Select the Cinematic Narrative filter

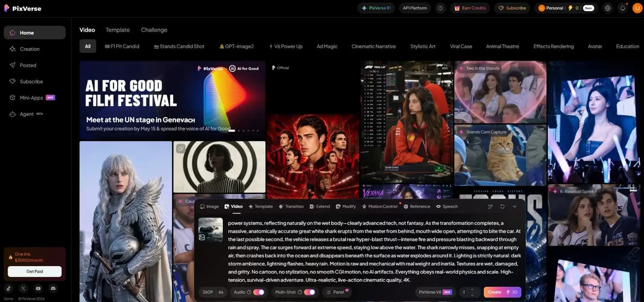tap(374, 46)
